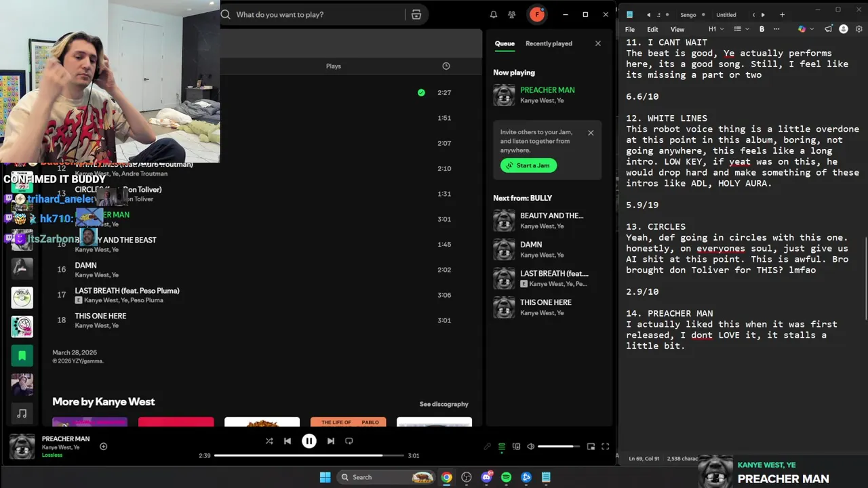The width and height of the screenshot is (868, 488).
Task: Open the Browse icon in search bar
Action: point(416,14)
